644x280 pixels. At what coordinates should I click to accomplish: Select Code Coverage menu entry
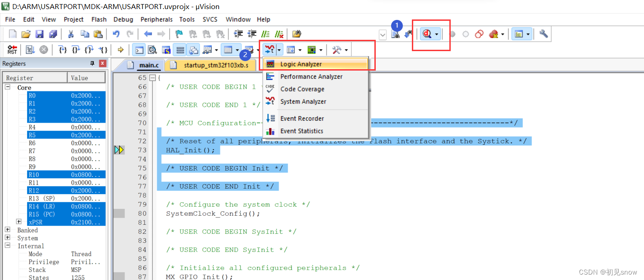tap(316, 89)
